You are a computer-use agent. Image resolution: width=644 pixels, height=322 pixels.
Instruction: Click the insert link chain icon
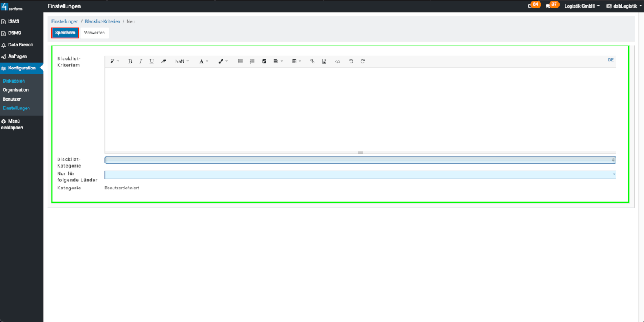click(313, 61)
